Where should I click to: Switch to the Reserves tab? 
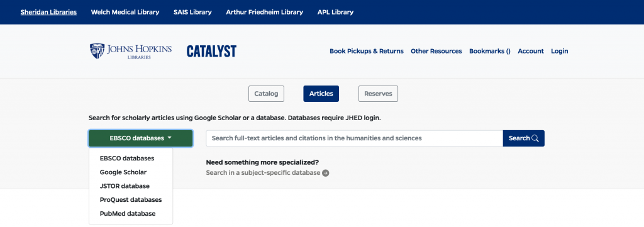coord(378,94)
